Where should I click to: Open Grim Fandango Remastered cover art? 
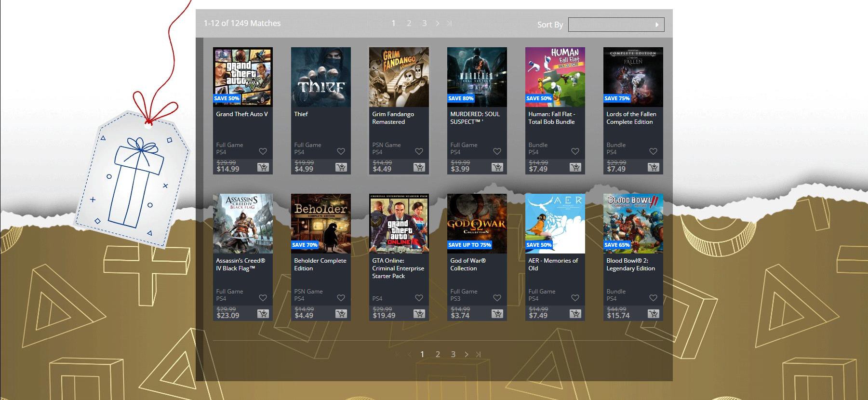399,77
